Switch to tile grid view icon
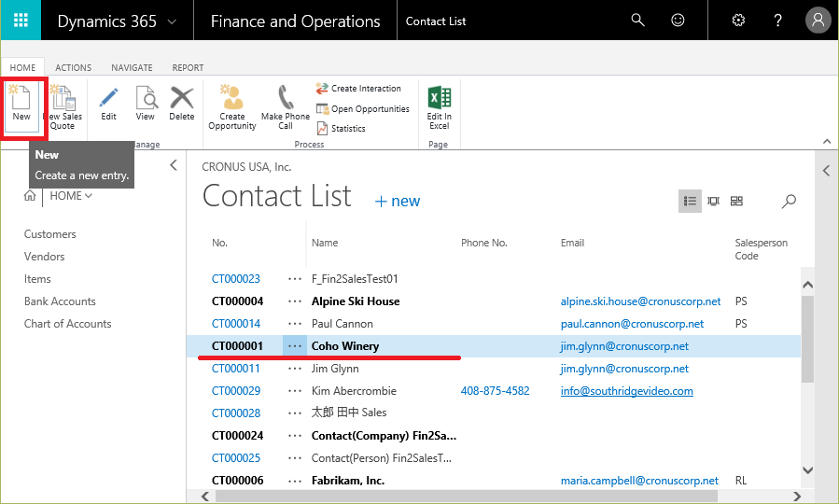The width and height of the screenshot is (839, 504). click(x=736, y=202)
